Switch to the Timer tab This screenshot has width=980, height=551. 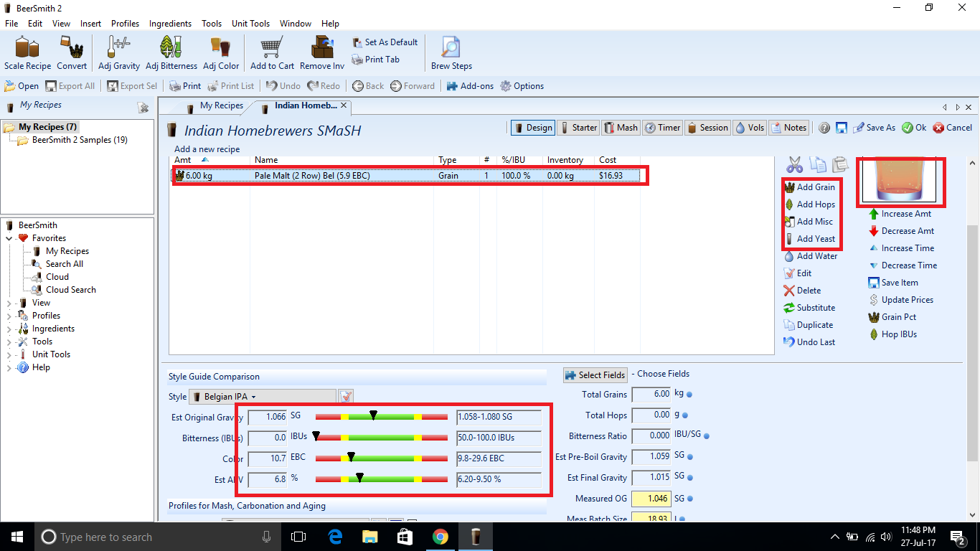tap(662, 128)
